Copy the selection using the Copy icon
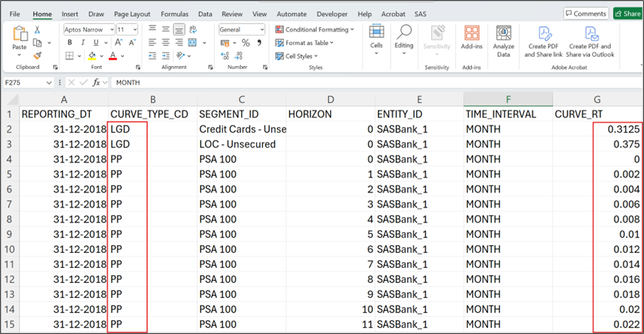The image size is (644, 334). click(37, 43)
